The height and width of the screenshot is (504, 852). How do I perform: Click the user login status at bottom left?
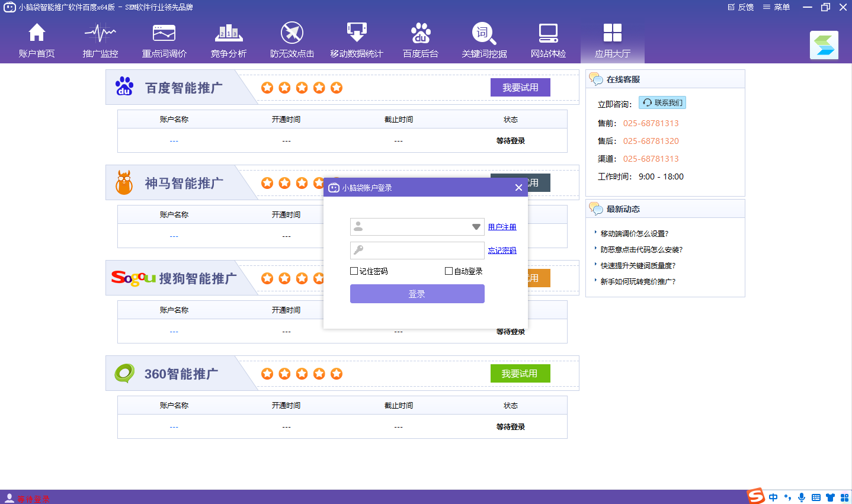tap(27, 499)
